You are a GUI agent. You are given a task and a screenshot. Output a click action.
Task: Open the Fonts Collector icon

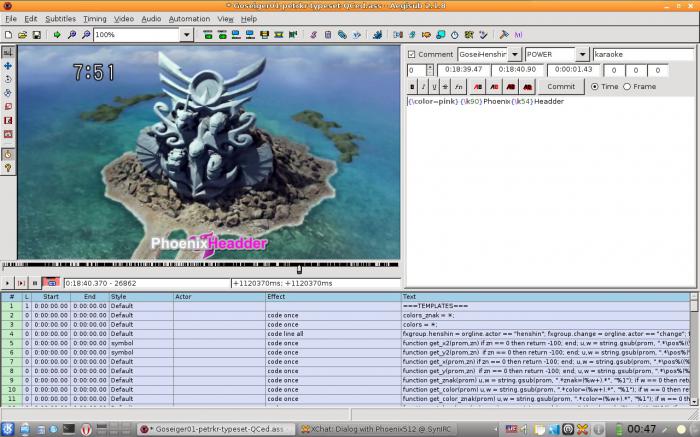356,34
